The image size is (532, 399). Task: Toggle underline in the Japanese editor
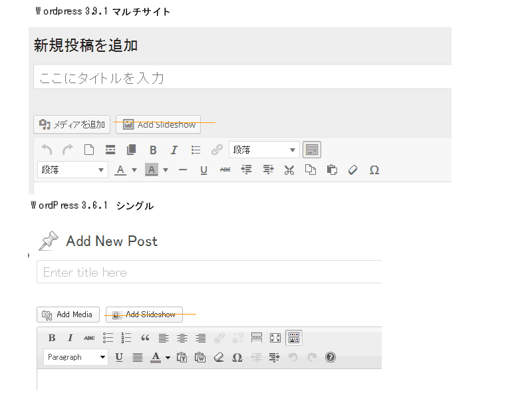coord(203,170)
